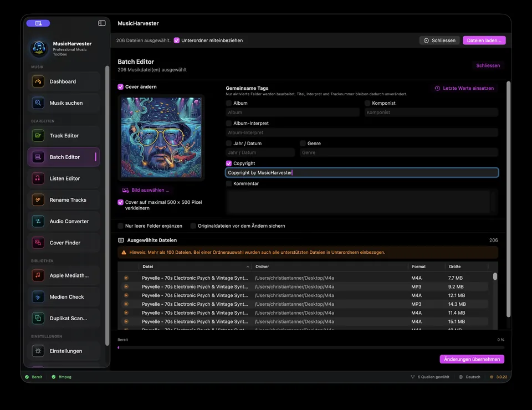Sort by the Format column header

tap(426, 266)
